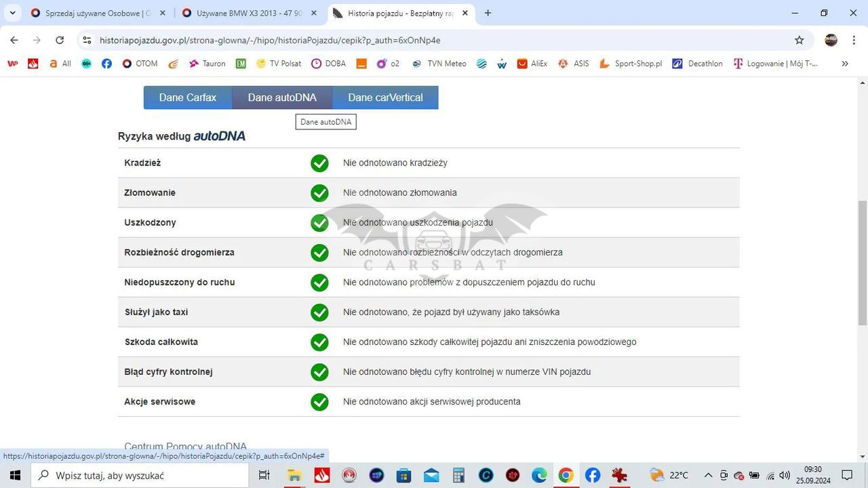Go back to the previous page

(x=14, y=40)
